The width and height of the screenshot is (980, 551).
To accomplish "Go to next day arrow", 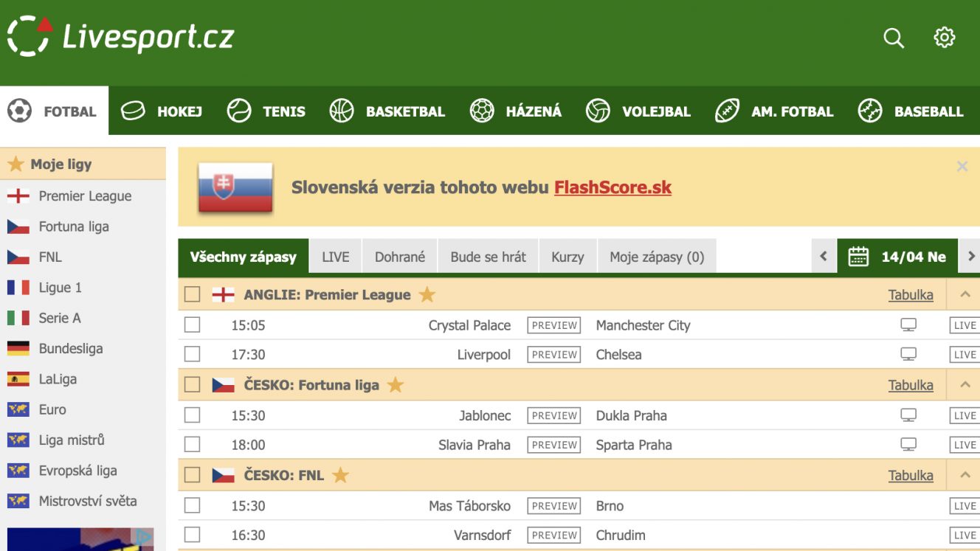I will (x=970, y=257).
